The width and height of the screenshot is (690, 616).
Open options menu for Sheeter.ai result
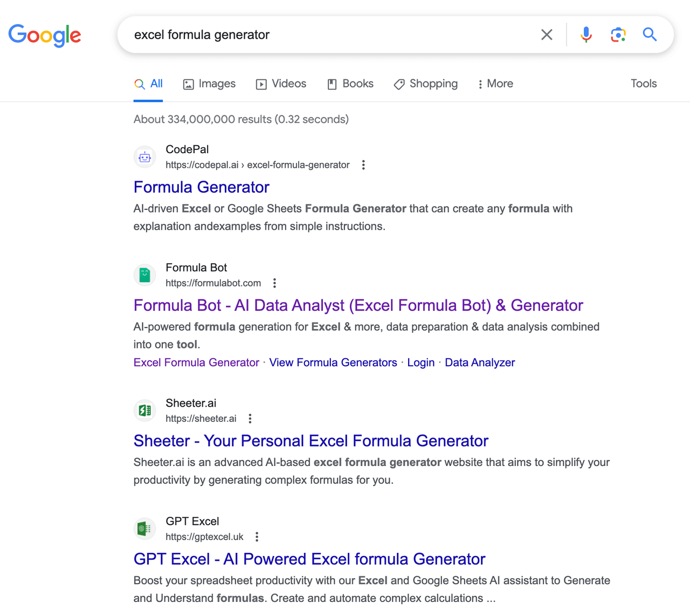(250, 419)
